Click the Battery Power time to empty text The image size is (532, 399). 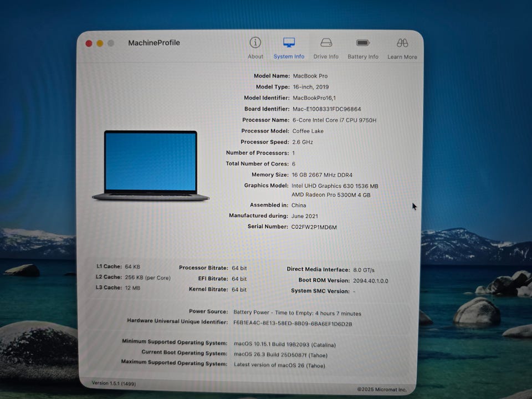(x=297, y=313)
